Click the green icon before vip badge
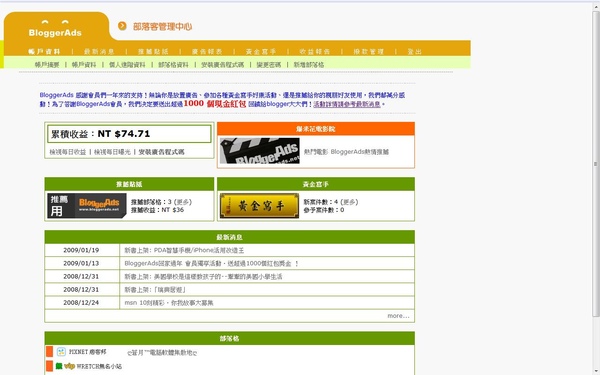Screen dimensions: 600x375 [59, 366]
